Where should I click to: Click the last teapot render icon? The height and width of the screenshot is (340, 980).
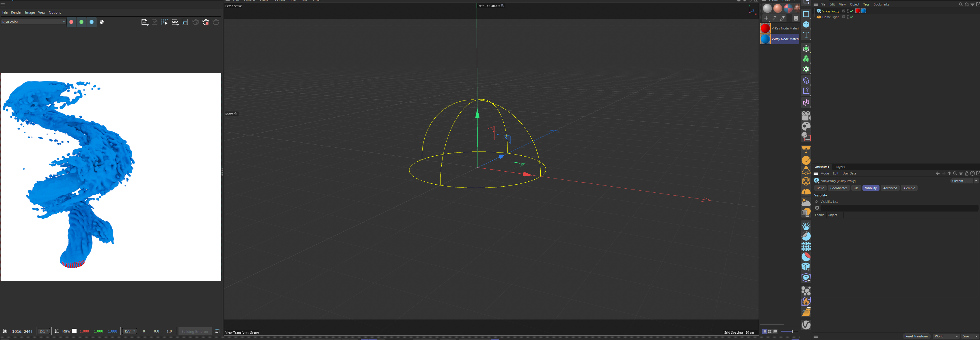point(216,22)
